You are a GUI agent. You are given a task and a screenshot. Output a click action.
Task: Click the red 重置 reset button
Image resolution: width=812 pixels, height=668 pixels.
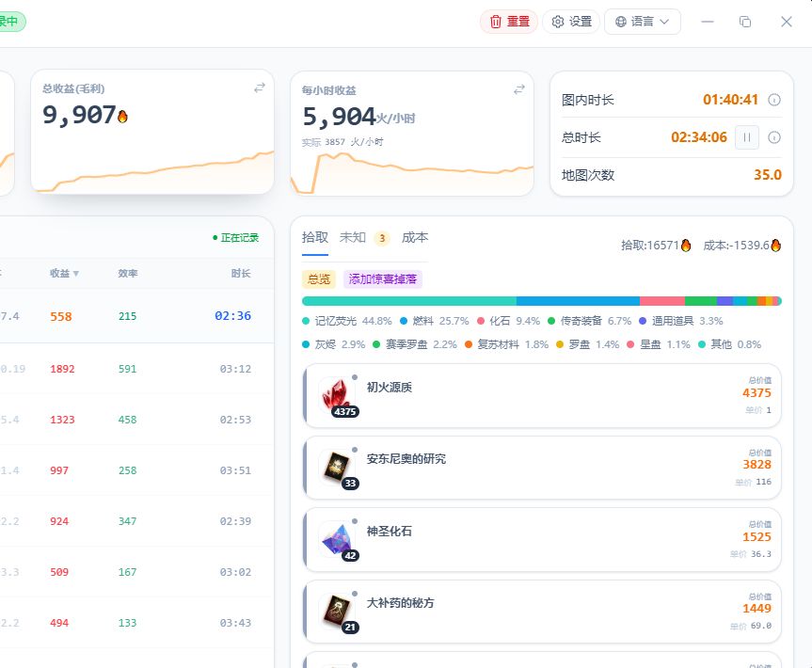(x=509, y=22)
